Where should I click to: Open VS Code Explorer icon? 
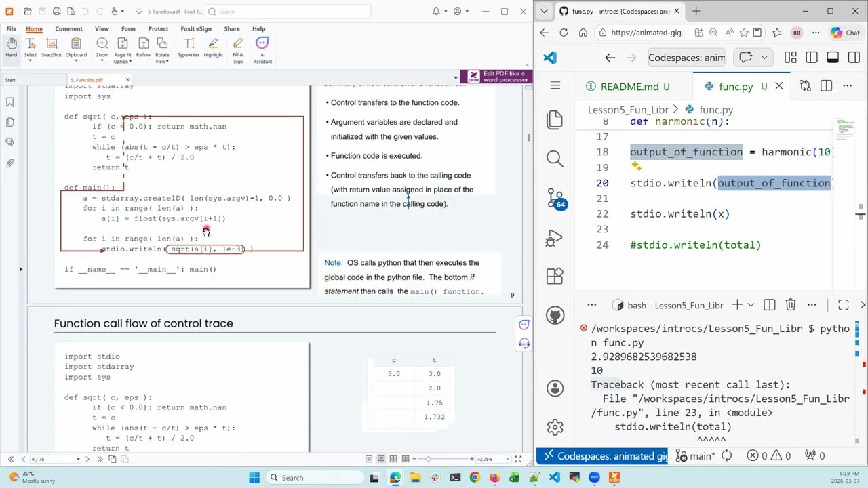[555, 119]
